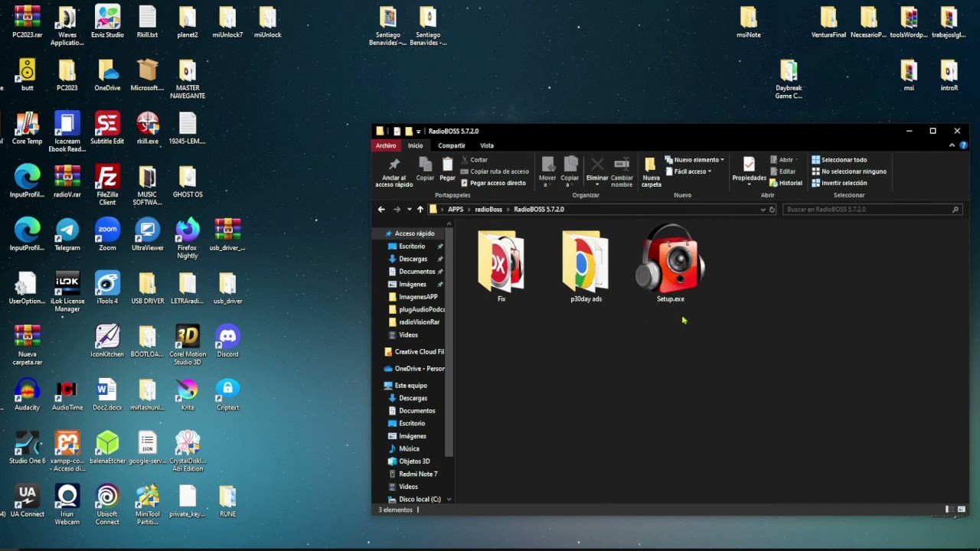Click Pegar acceso directo
This screenshot has width=980, height=551.
pyautogui.click(x=493, y=183)
